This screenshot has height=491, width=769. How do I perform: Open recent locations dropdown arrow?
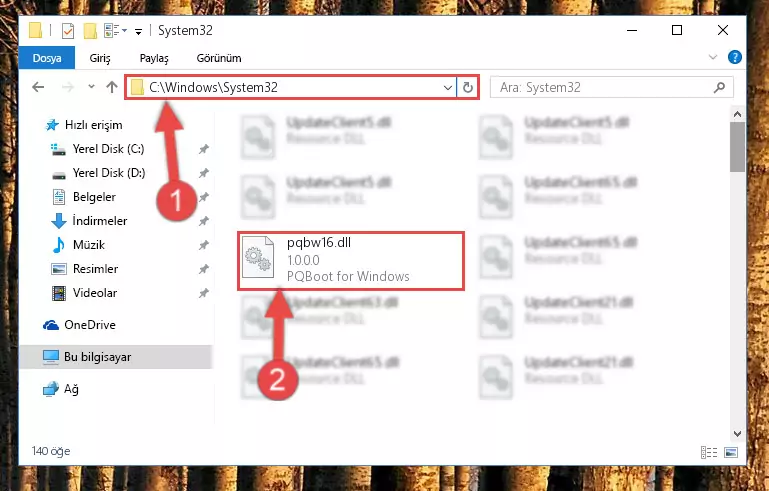[91, 87]
